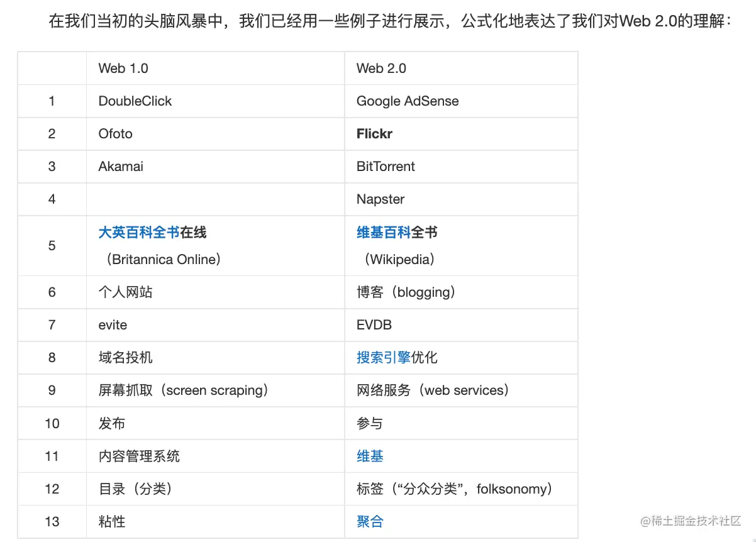Select the Web 2.0 column header
The width and height of the screenshot is (756, 542).
click(x=461, y=69)
